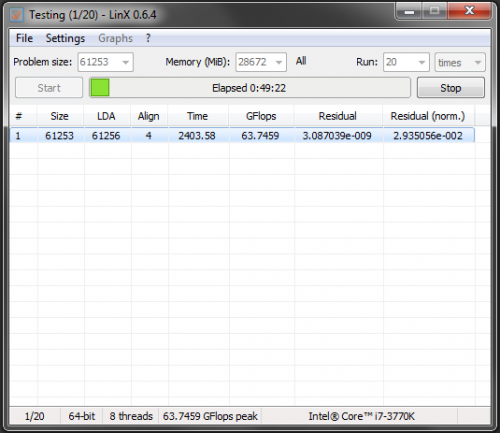Expand the Problem size dropdown
Screen dimensions: 500x433
tap(125, 62)
